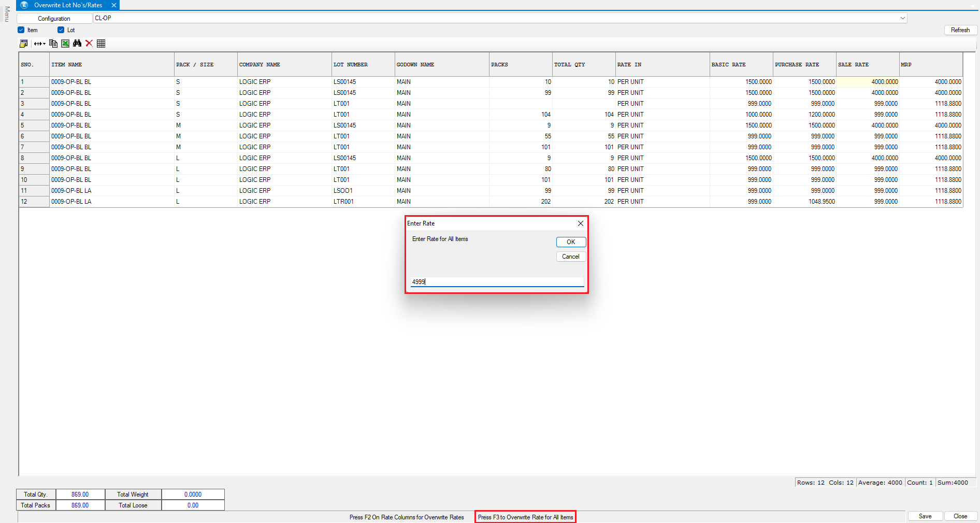
Task: Click the binoculars find icon
Action: pos(77,44)
